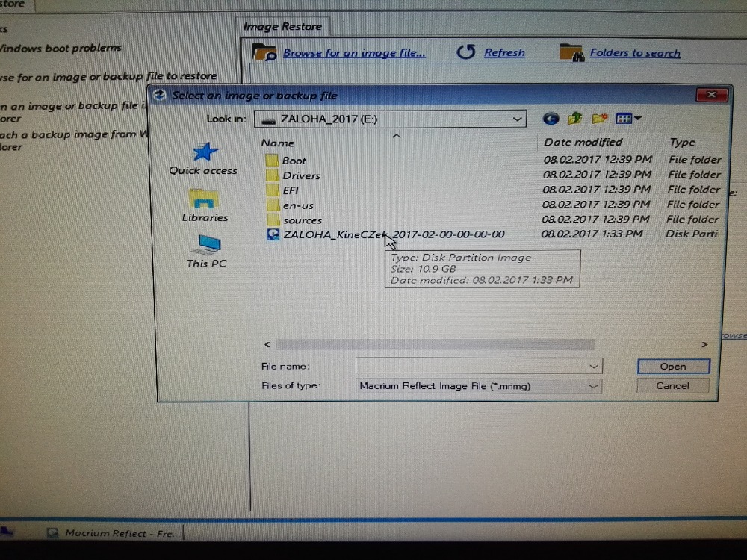
Task: Go back with the blue arrow icon
Action: point(551,119)
